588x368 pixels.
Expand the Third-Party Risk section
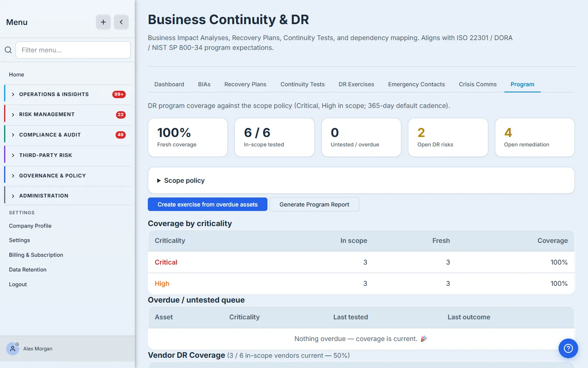pyautogui.click(x=68, y=155)
